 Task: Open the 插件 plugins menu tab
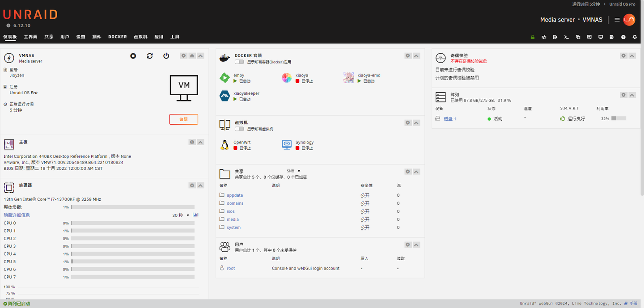tap(97, 37)
